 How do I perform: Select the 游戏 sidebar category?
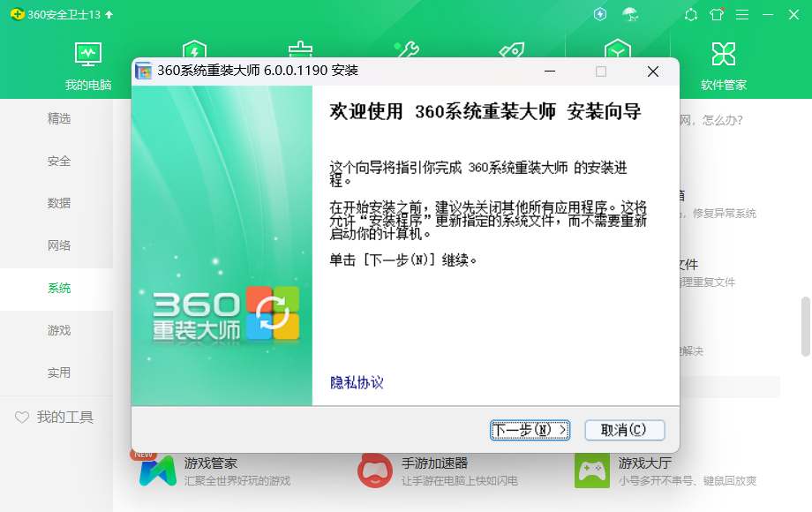coord(57,330)
